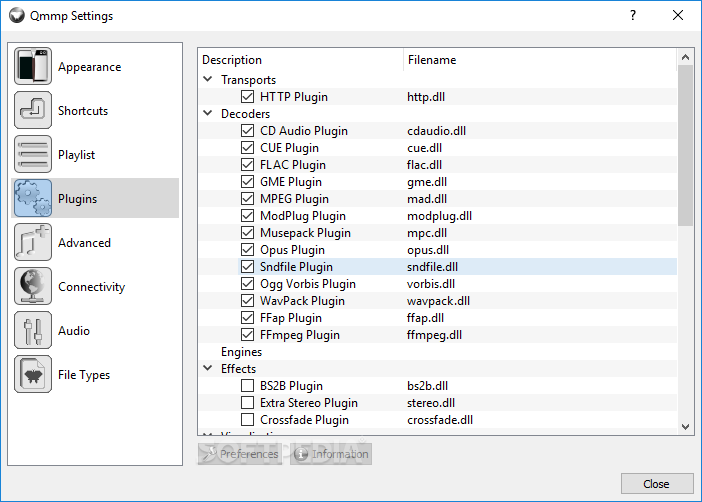
Task: Click the scrollbar up arrow
Action: coord(685,57)
